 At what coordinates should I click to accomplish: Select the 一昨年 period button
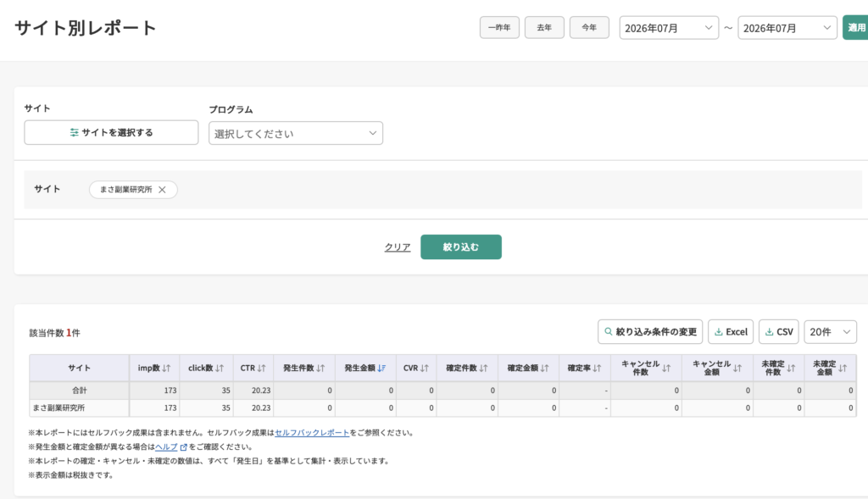coord(499,28)
